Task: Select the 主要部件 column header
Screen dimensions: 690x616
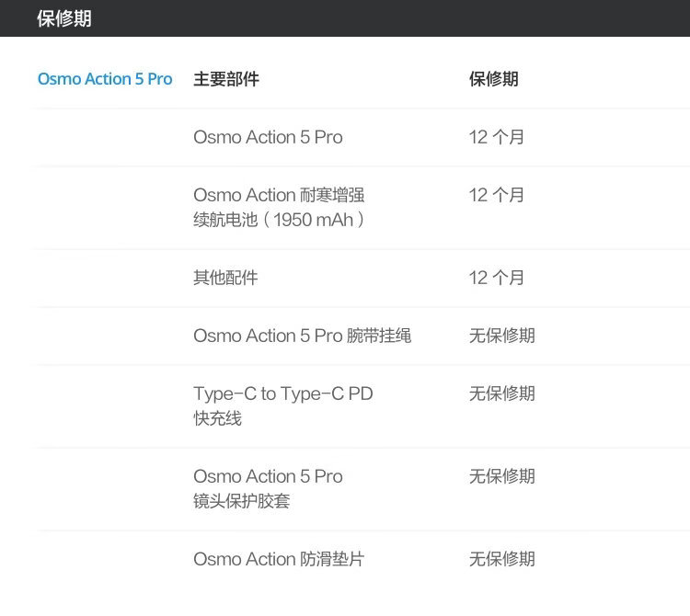Action: click(x=226, y=79)
